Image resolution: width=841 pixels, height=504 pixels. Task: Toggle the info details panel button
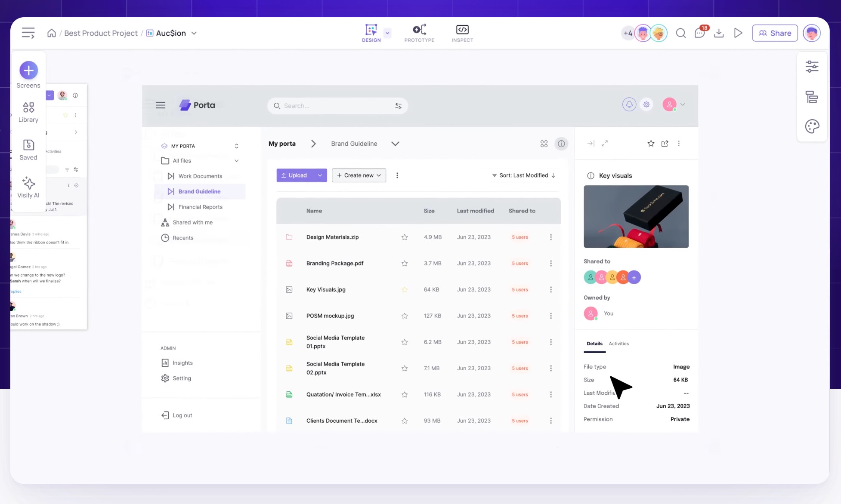561,144
